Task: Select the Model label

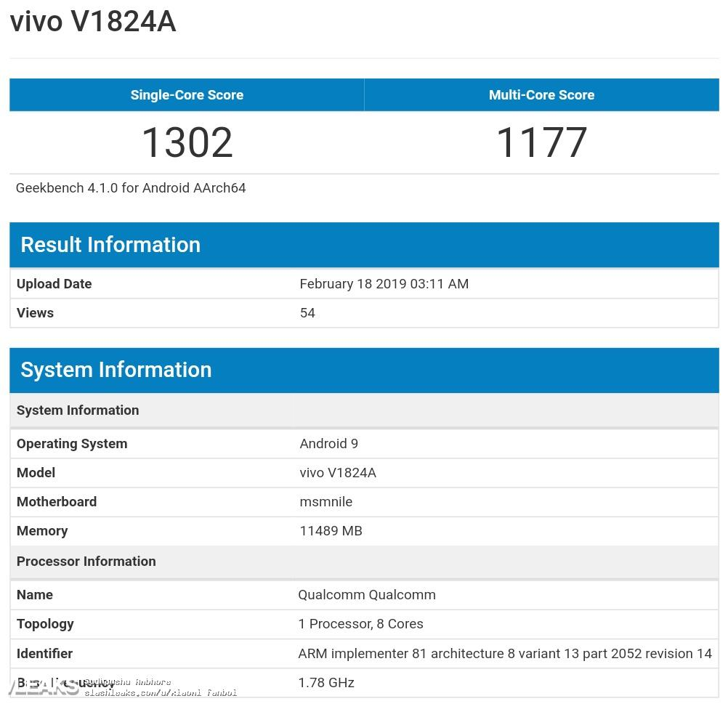Action: (x=36, y=473)
